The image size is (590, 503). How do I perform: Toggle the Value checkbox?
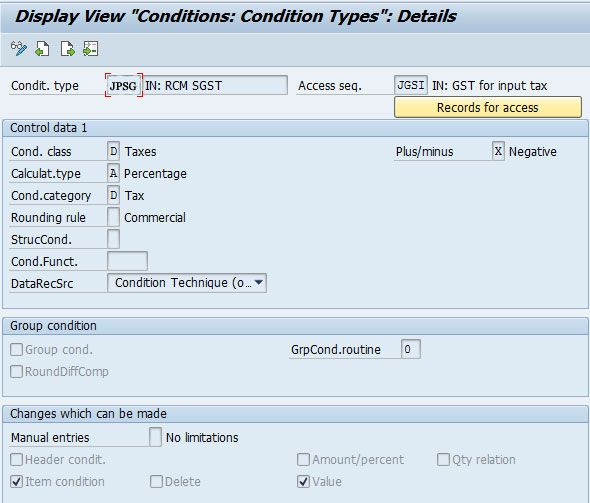click(304, 482)
